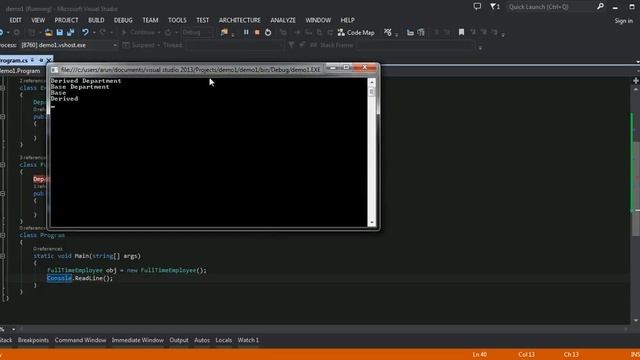
Task: Stop debugging with the red square
Action: click(x=257, y=32)
